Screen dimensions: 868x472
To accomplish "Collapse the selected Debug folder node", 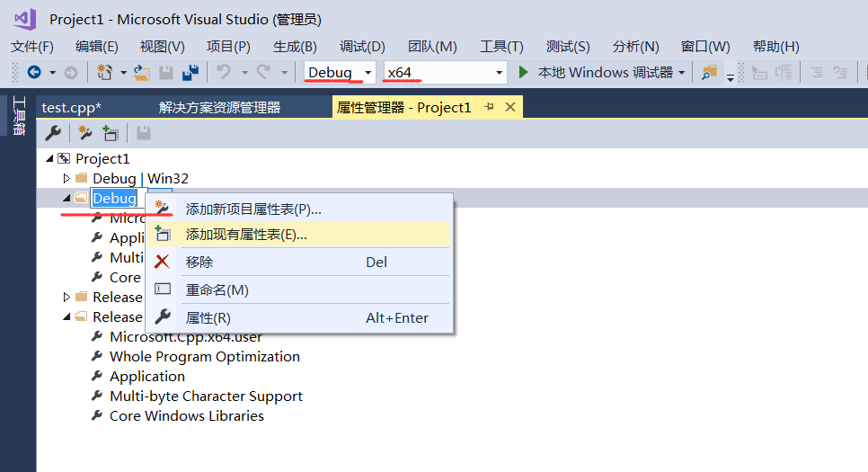I will [x=66, y=198].
